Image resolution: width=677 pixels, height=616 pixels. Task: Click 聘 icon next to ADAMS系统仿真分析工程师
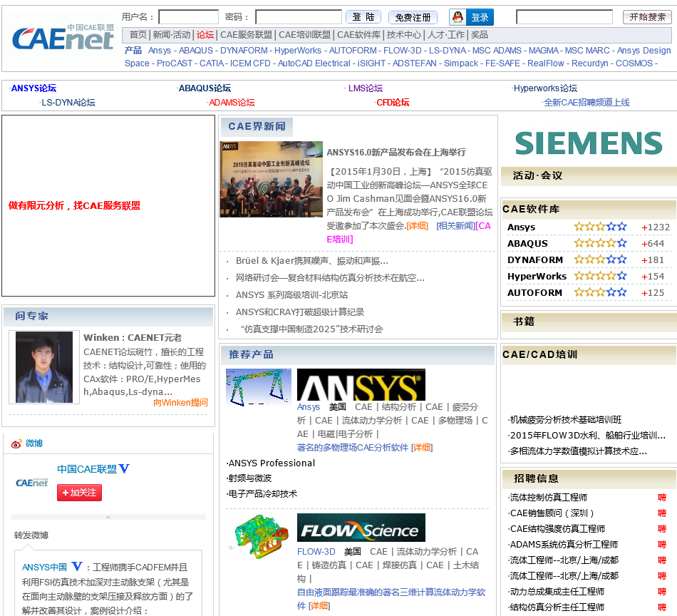[x=662, y=544]
